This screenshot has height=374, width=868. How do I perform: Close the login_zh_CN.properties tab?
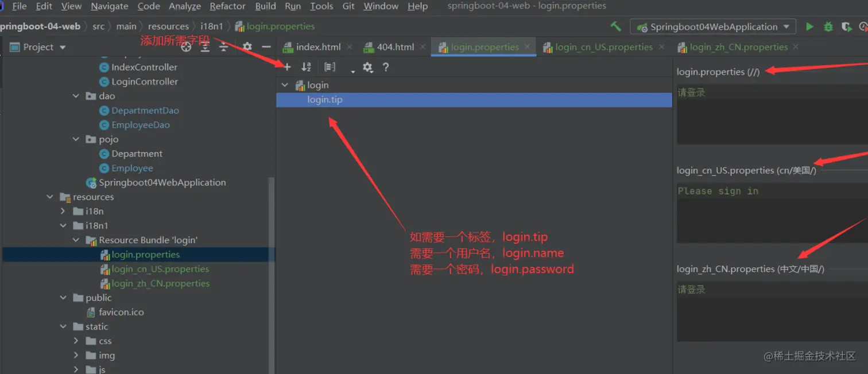(x=796, y=47)
